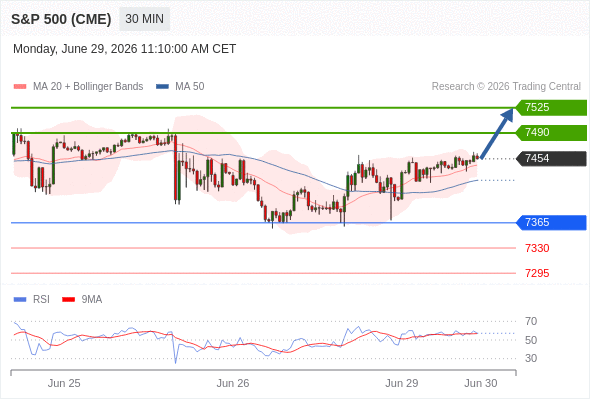
Task: Click the red 9MA legend swatch
Action: tap(68, 300)
